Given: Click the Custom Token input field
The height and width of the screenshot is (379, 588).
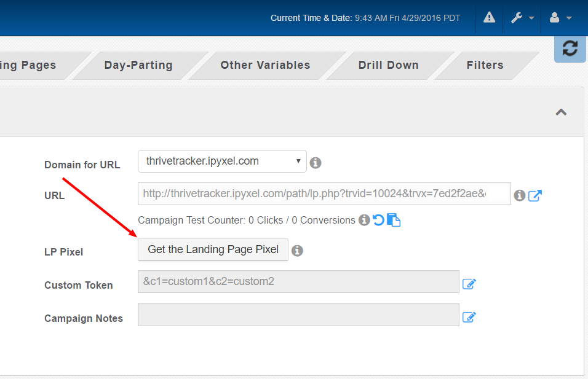Looking at the screenshot, I should click(x=298, y=281).
